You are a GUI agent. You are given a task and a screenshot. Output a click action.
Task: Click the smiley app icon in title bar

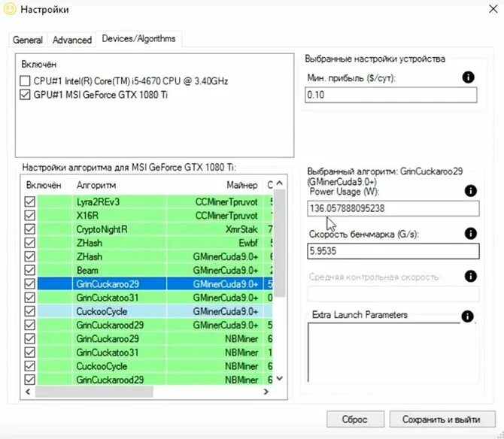tap(10, 9)
